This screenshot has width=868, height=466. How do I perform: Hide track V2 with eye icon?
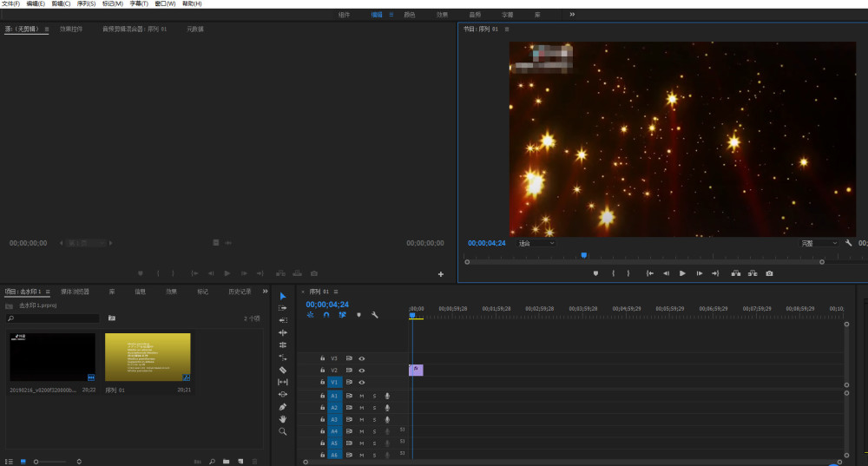[x=362, y=371]
